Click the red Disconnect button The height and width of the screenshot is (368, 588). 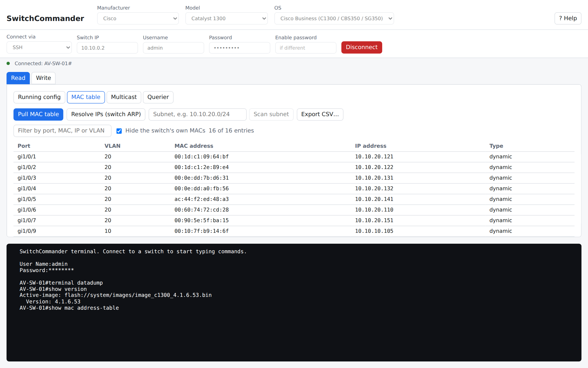362,47
